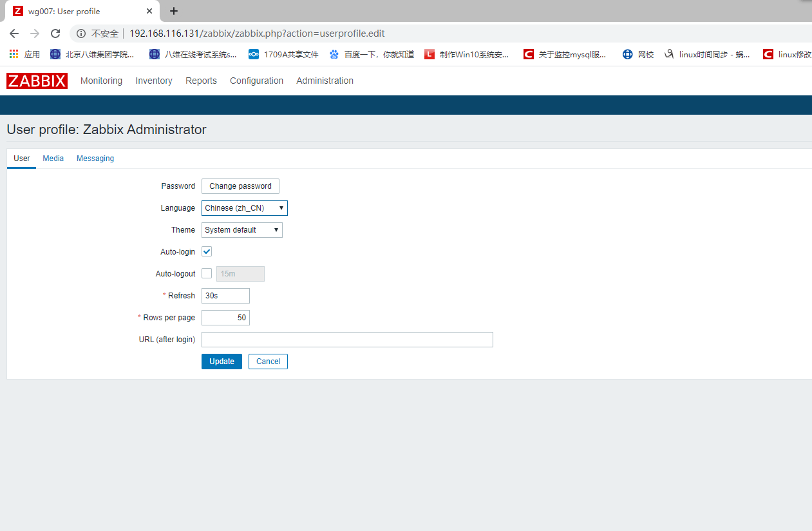Tick the Auto-logout checkbox
The width and height of the screenshot is (812, 531).
point(207,274)
